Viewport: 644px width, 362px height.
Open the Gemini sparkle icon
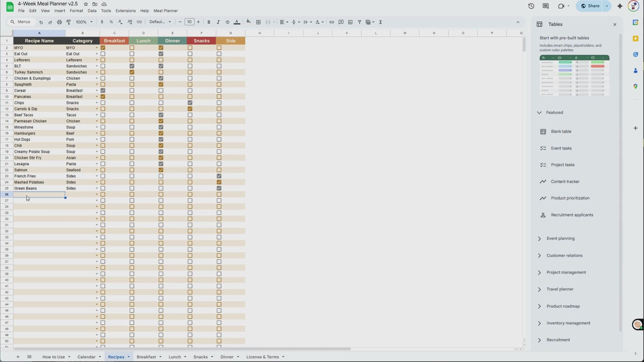coord(620,6)
